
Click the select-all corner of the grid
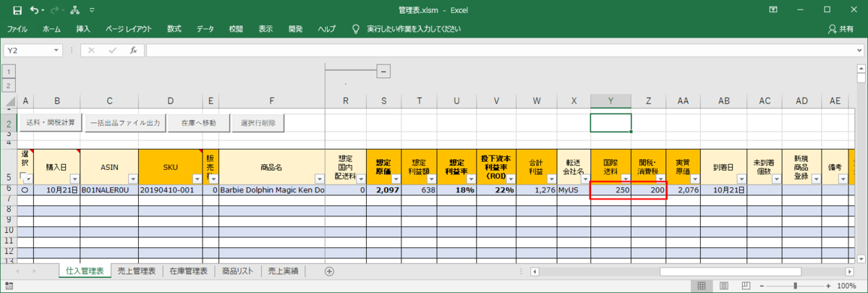tap(9, 101)
